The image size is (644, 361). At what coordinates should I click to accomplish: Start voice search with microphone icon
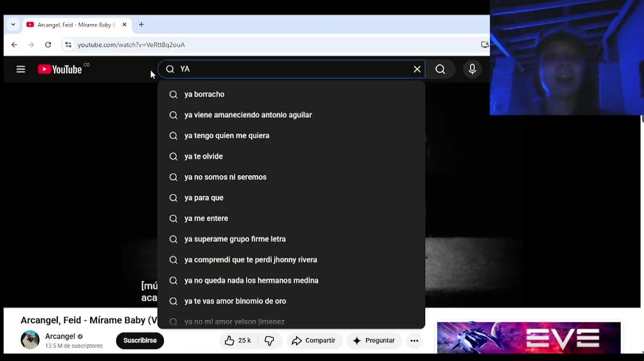tap(472, 69)
